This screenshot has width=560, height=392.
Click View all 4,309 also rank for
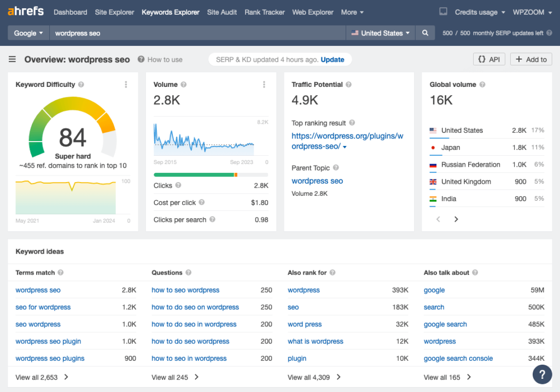(314, 377)
